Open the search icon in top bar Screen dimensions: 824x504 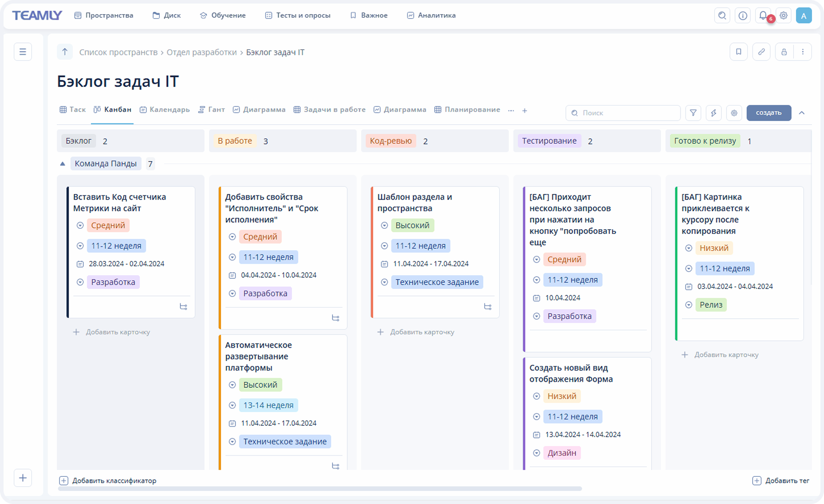click(722, 16)
